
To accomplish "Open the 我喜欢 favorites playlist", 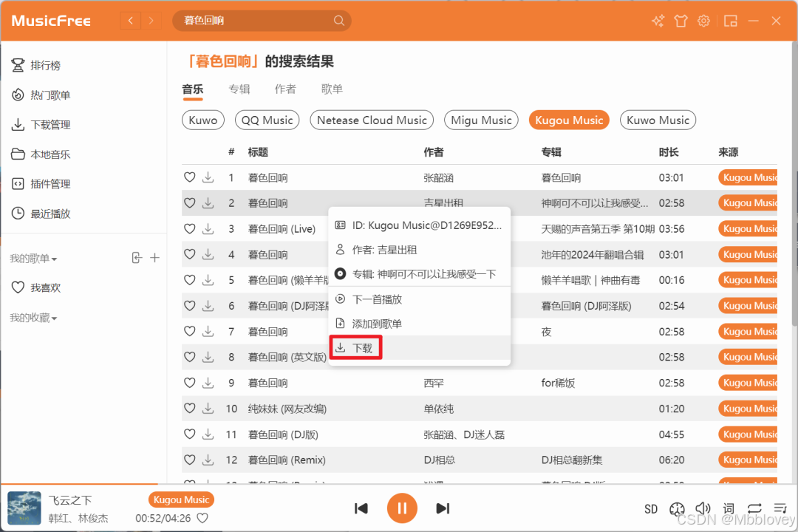I will 37,287.
